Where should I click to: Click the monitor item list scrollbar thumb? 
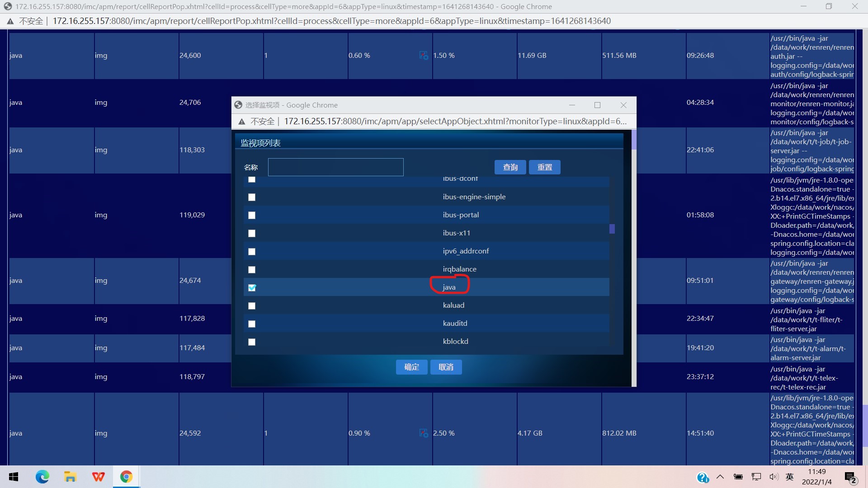612,229
